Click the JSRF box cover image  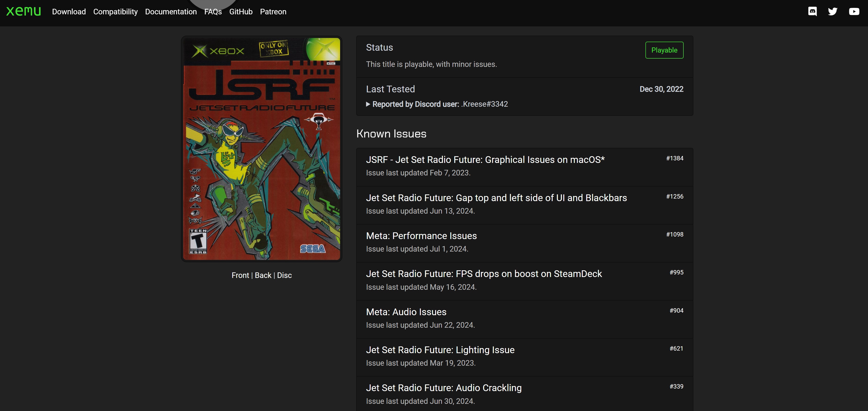tap(261, 149)
